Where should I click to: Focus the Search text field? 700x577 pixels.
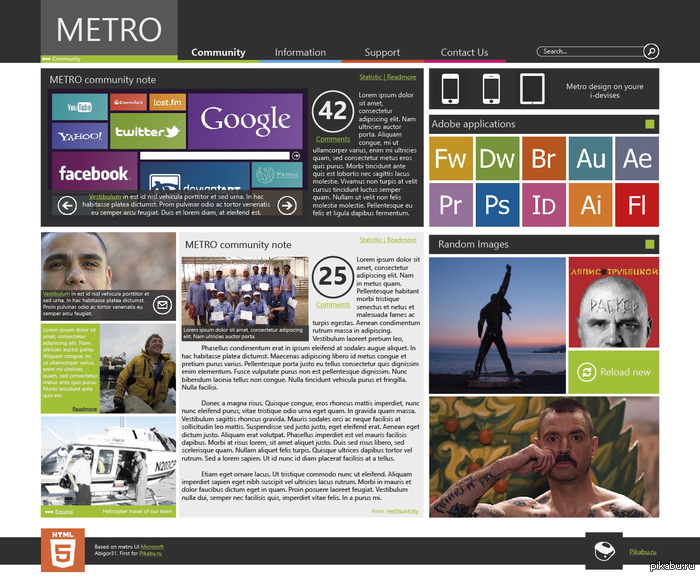tap(590, 51)
